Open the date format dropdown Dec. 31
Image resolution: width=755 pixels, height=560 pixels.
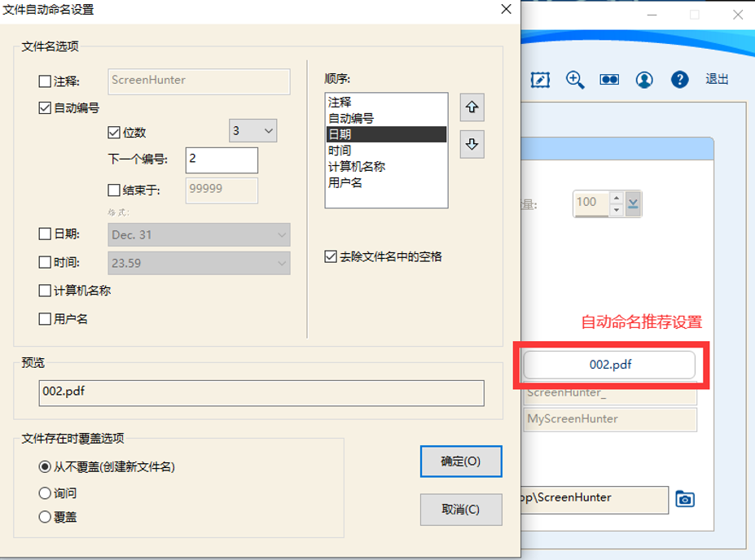pyautogui.click(x=199, y=234)
